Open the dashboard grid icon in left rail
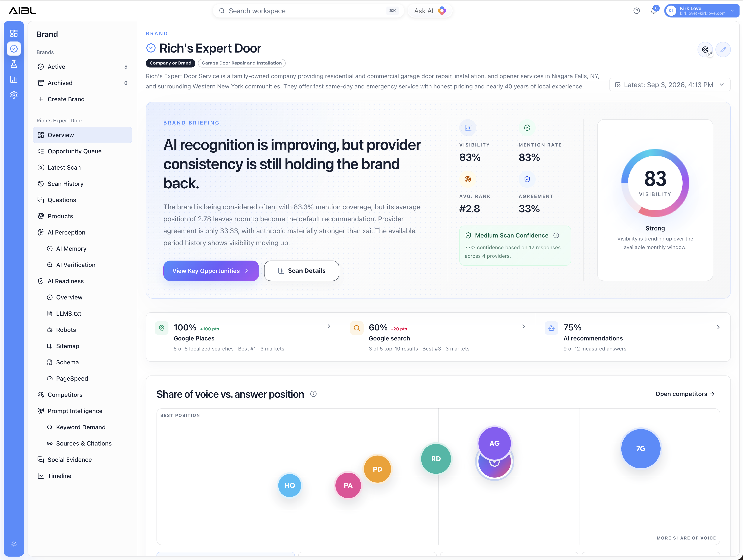This screenshot has height=560, width=743. click(x=14, y=33)
